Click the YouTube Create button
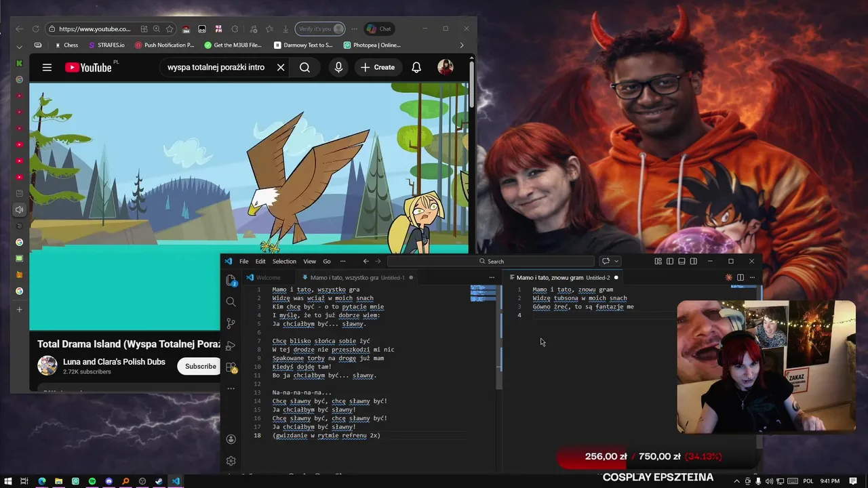Image resolution: width=868 pixels, height=488 pixels. coord(378,67)
